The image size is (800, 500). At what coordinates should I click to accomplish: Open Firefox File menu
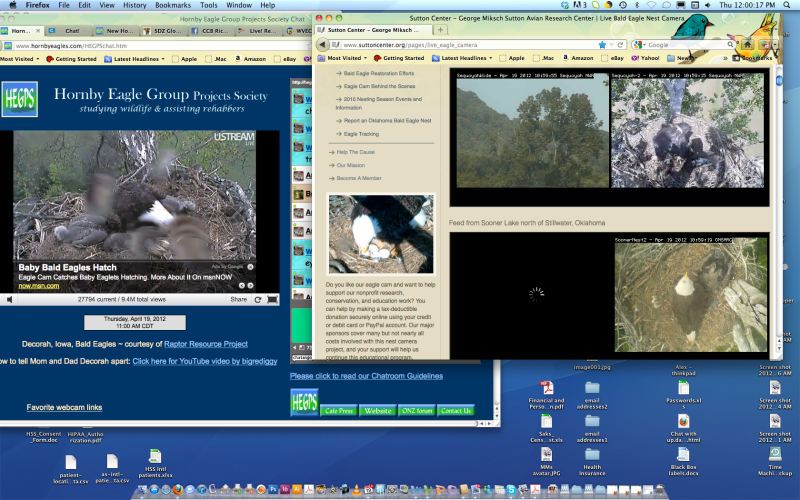click(64, 5)
